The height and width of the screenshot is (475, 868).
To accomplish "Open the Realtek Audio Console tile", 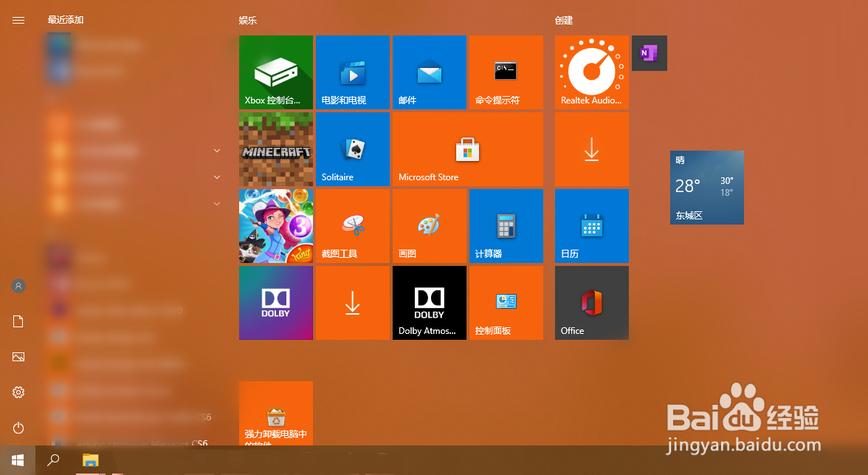I will click(x=592, y=72).
